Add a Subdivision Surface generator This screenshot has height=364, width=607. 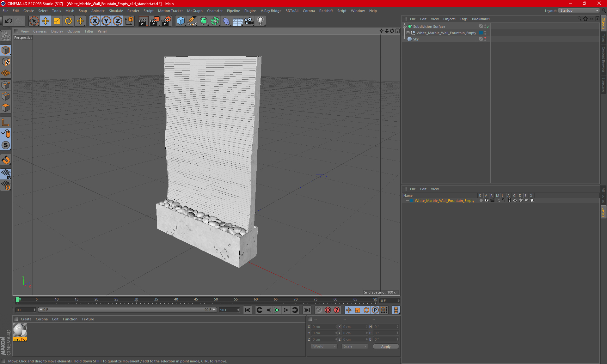204,21
